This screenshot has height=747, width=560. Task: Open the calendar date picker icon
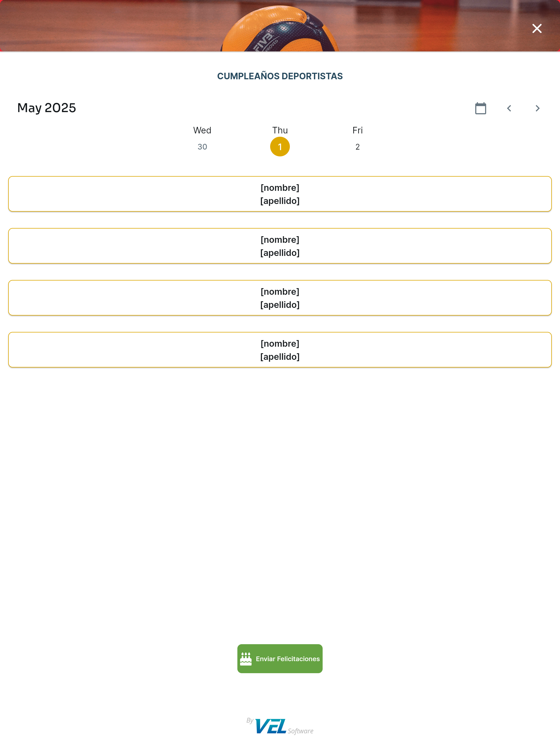tap(480, 108)
